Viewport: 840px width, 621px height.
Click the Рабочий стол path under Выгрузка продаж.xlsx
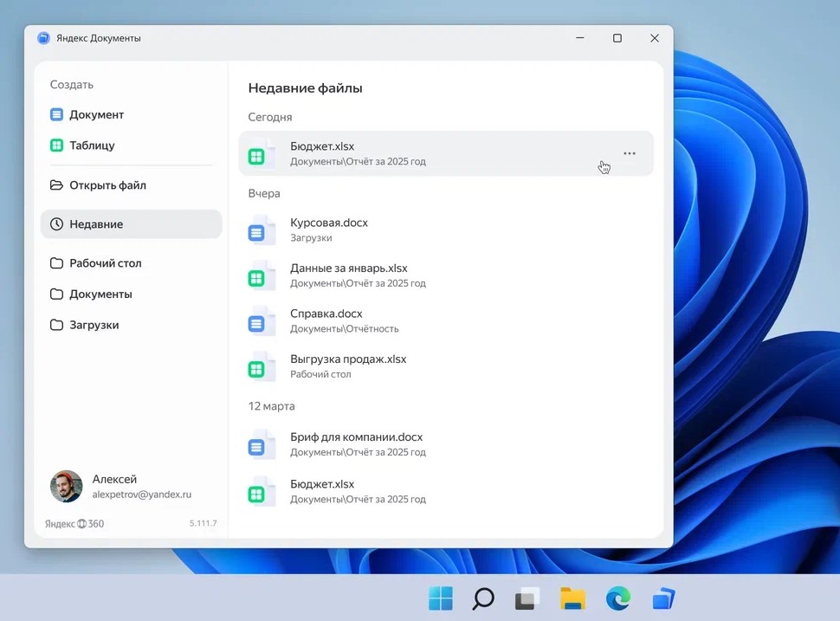(320, 374)
